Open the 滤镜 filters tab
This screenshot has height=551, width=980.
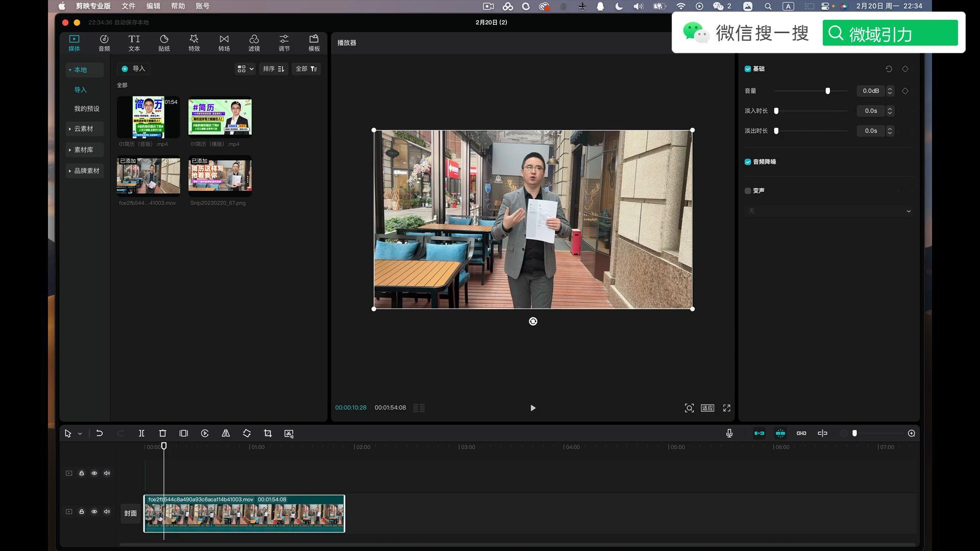pyautogui.click(x=254, y=43)
